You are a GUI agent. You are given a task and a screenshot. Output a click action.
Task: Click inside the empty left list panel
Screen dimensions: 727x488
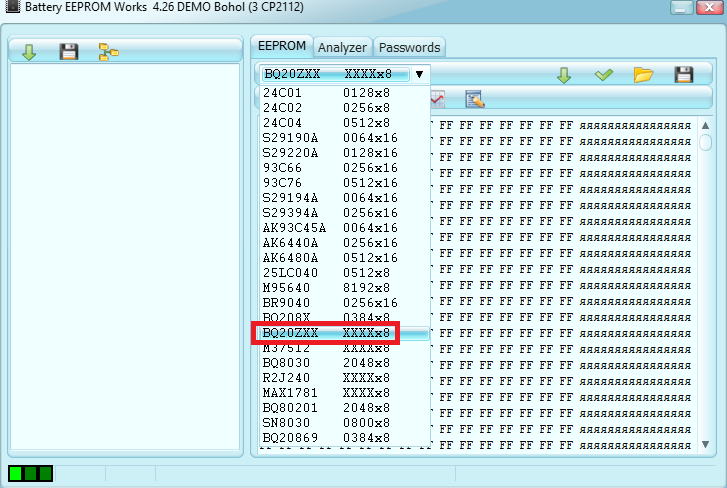point(125,256)
